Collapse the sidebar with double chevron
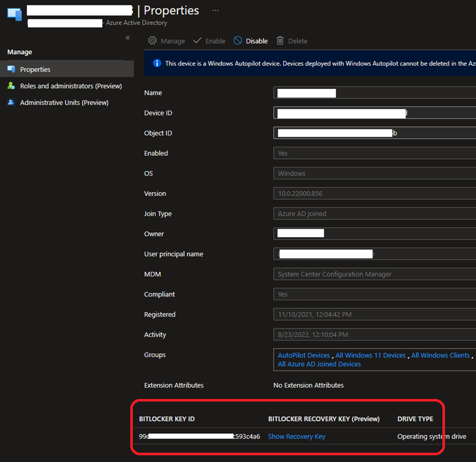Screen dimensions: 476x462 128,38
